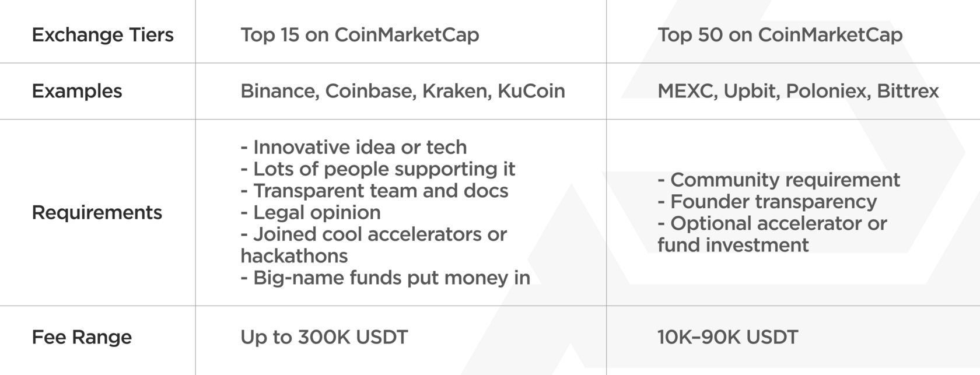
Task: Click the word "Kraken" in examples
Action: (455, 91)
